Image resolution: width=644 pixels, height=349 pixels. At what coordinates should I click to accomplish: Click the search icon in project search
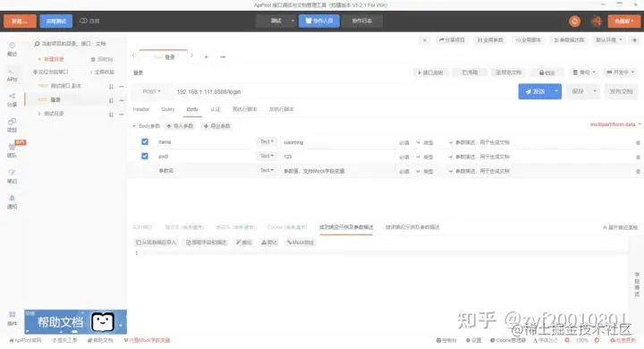pos(37,44)
